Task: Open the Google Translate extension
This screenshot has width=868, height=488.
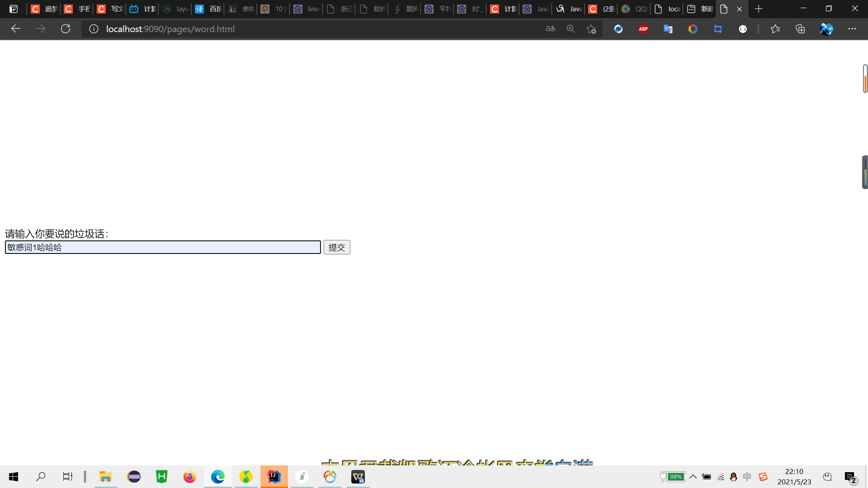Action: [668, 29]
